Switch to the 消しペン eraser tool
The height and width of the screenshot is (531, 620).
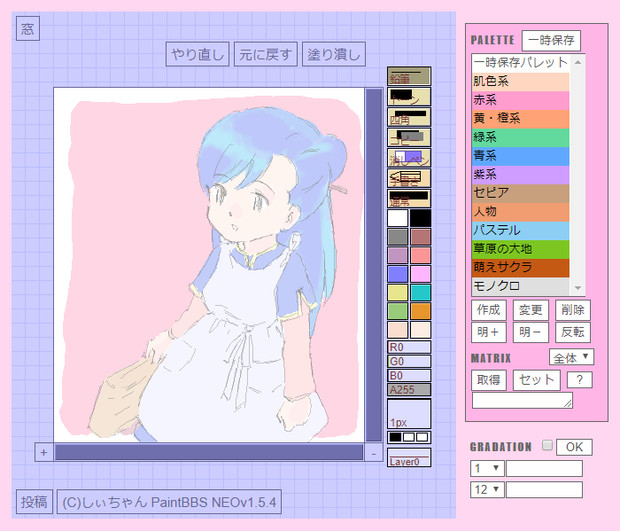[408, 157]
